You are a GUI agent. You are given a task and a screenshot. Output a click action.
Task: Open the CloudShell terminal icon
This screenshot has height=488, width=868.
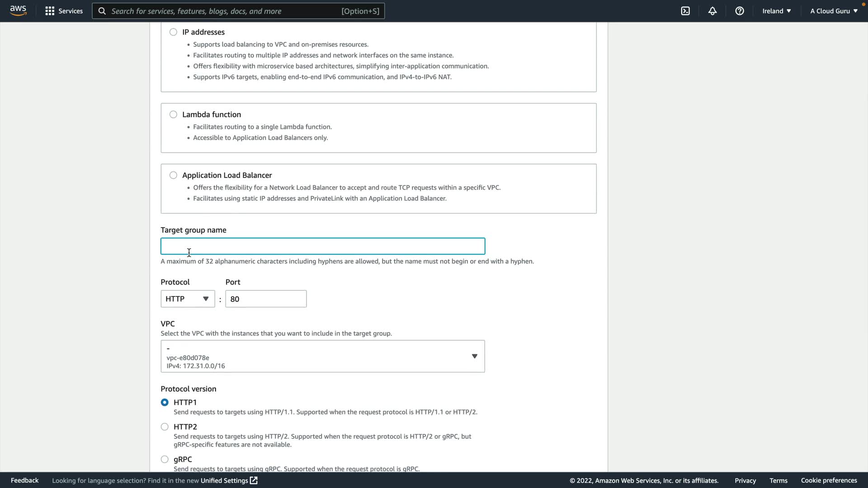[x=685, y=11]
